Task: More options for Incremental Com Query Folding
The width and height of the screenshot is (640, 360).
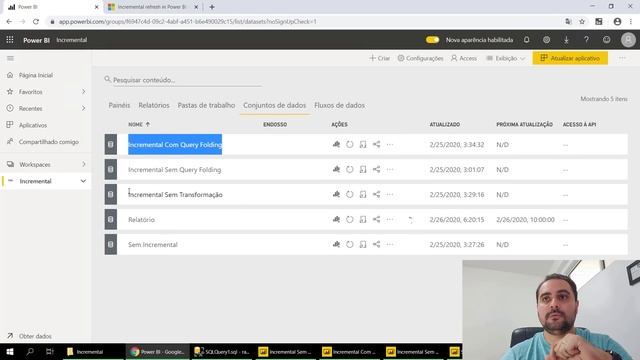Action: 390,144
